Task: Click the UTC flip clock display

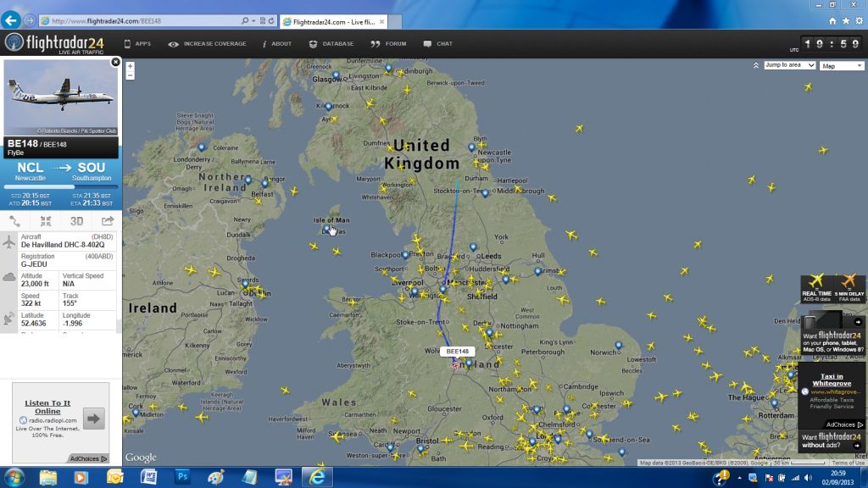Action: (832, 44)
